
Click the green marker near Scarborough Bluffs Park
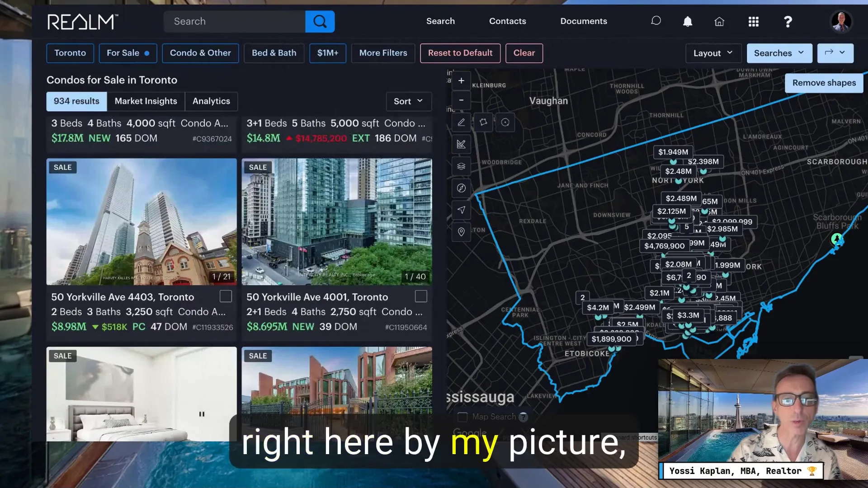coord(837,239)
